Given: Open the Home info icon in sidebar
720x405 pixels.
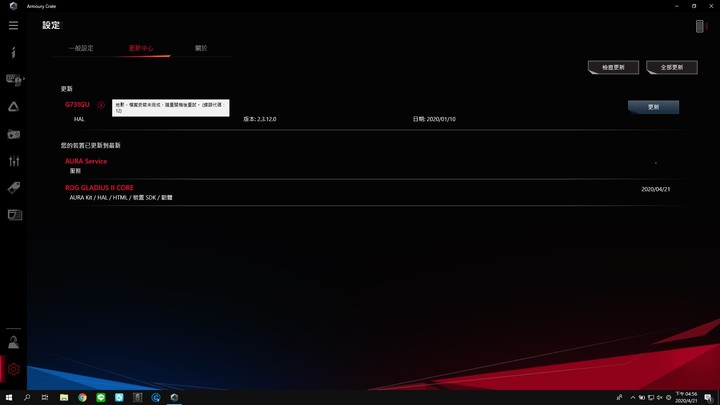Looking at the screenshot, I should [x=13, y=52].
